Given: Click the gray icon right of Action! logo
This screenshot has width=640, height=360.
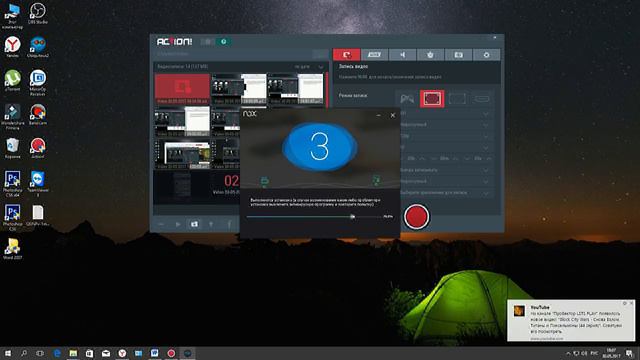Looking at the screenshot, I should click(207, 42).
